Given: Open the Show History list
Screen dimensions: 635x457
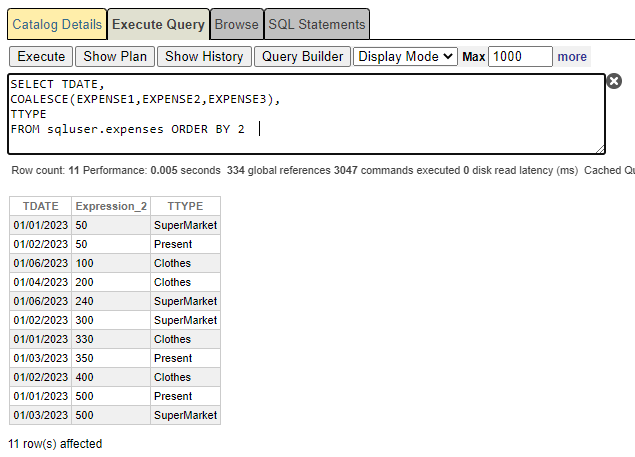Looking at the screenshot, I should 204,57.
